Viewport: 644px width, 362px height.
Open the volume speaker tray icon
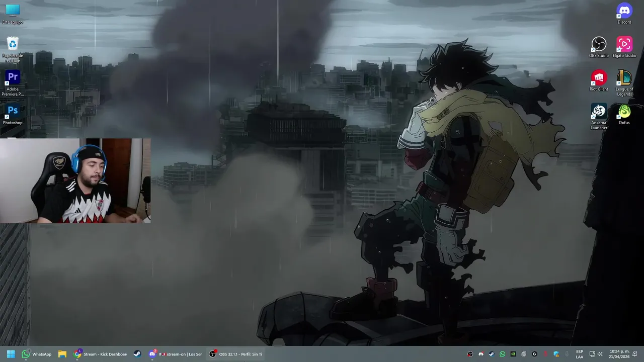coord(600,354)
